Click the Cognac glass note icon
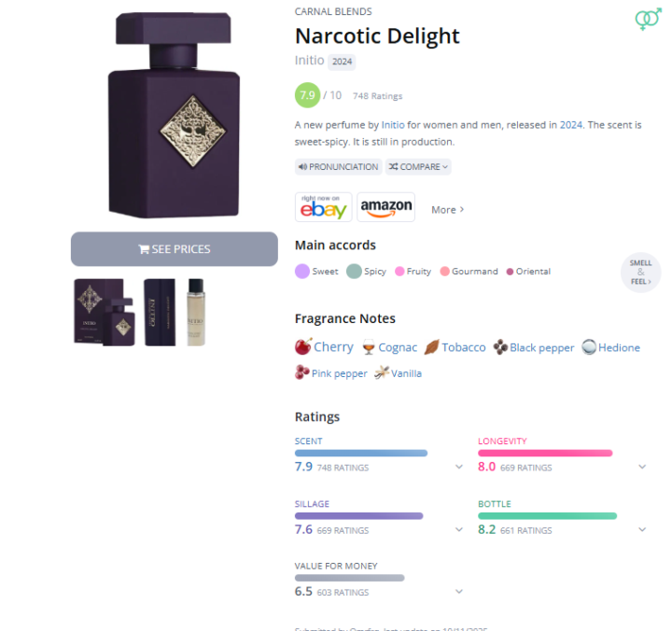Screen dimensions: 672x631 [369, 347]
